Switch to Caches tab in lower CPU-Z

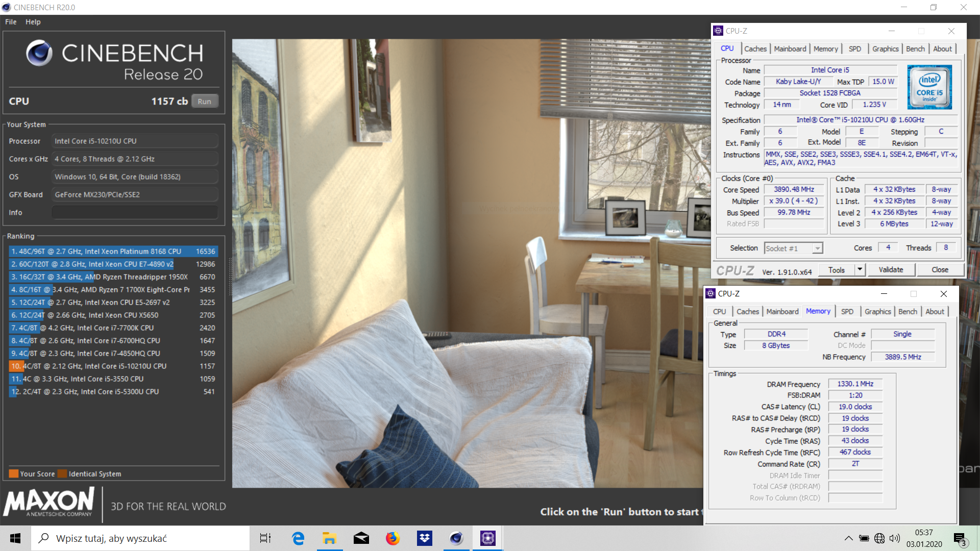pos(747,311)
